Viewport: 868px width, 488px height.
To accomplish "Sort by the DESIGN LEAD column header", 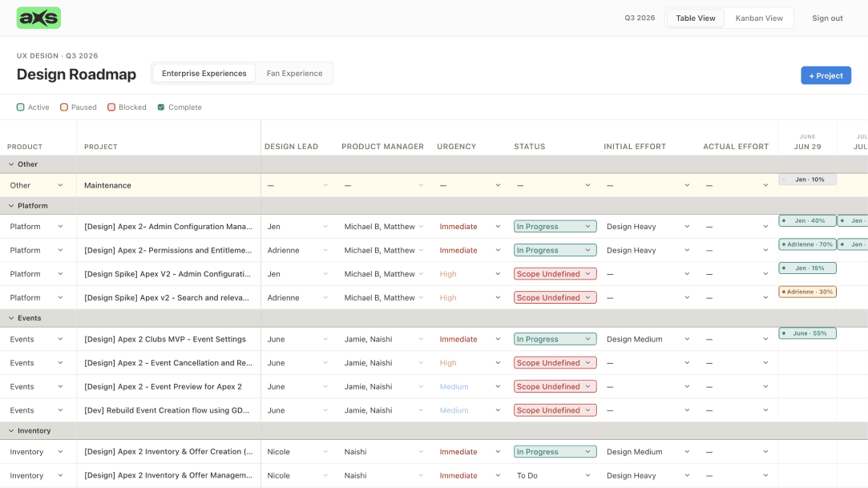I will click(x=291, y=147).
